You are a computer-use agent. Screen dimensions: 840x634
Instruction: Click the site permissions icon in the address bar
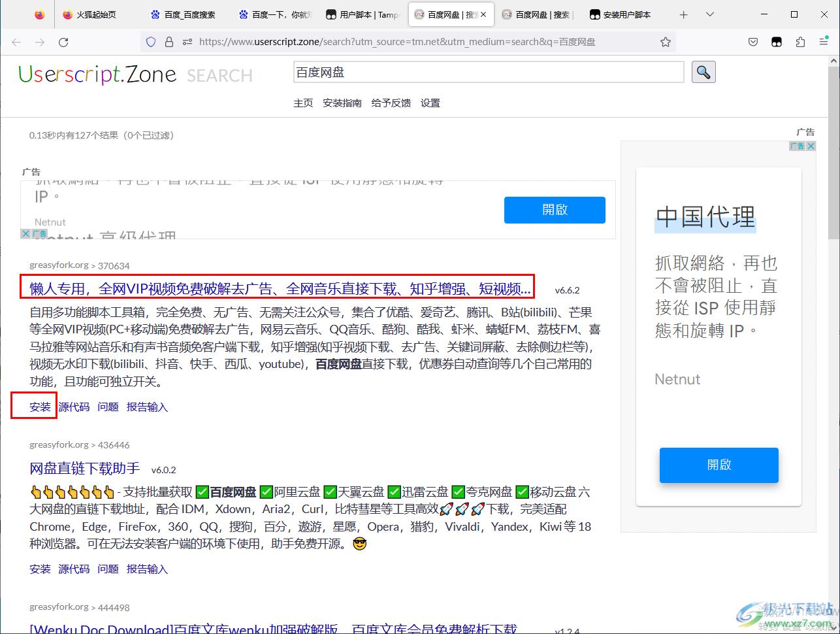click(187, 42)
